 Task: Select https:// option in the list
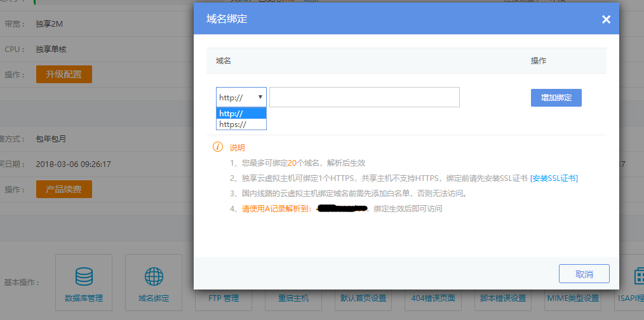(x=241, y=124)
